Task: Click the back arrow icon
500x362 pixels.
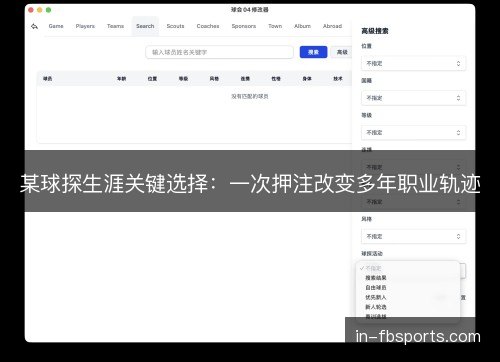Action: [34, 26]
